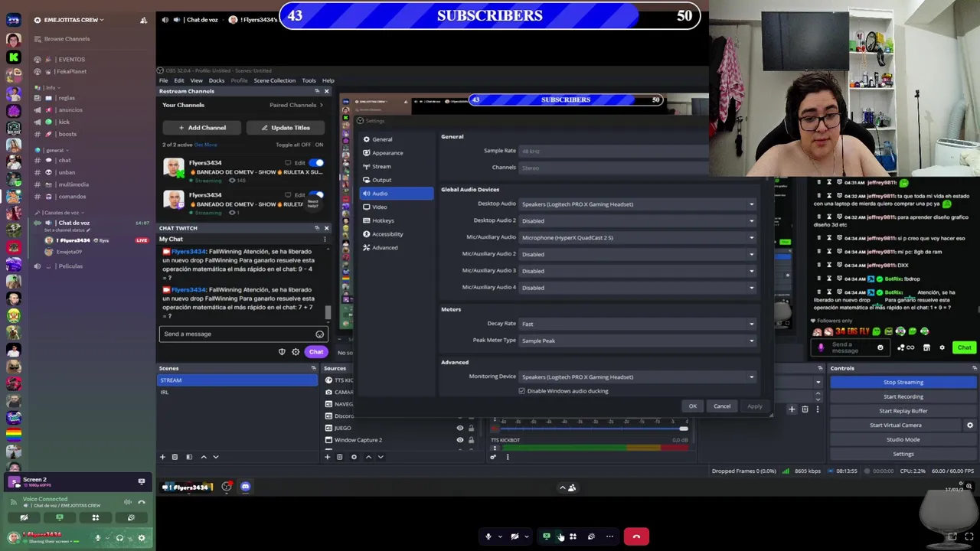The width and height of the screenshot is (980, 551).
Task: Open source properties gear icon
Action: tap(354, 457)
